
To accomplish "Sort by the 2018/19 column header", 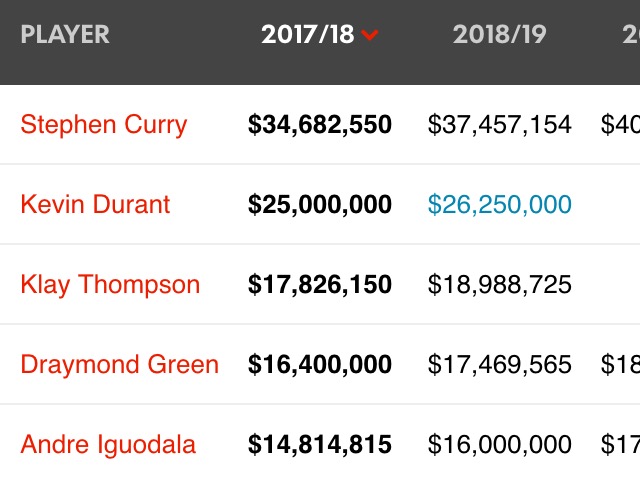I will point(499,34).
